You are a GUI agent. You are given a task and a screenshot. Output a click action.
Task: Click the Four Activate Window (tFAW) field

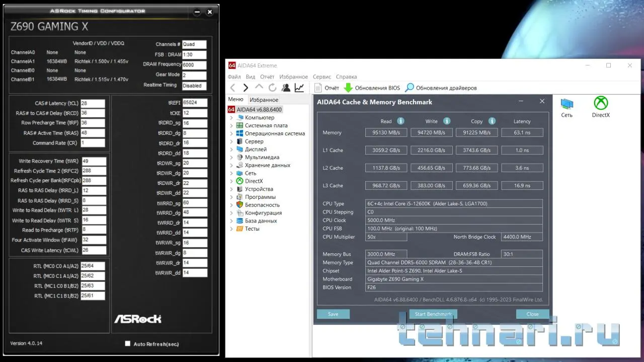[x=94, y=240]
